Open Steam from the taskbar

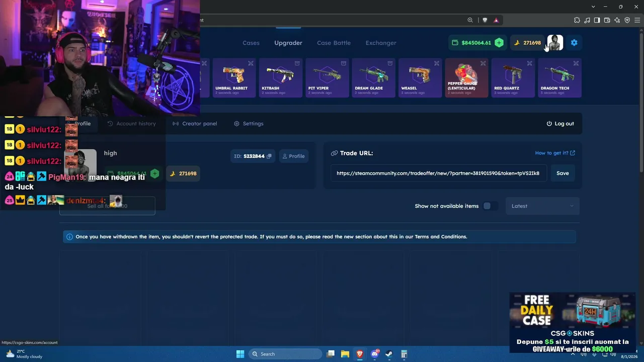(x=389, y=354)
